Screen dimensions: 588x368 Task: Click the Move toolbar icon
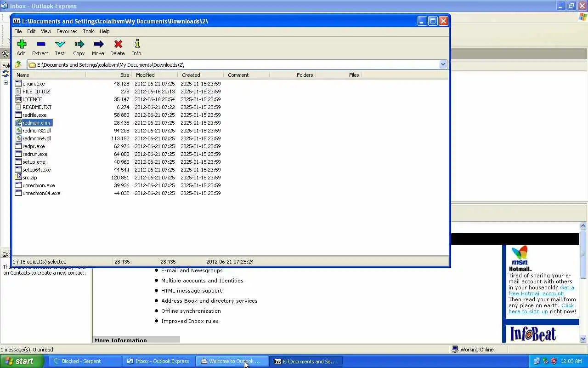coord(98,44)
